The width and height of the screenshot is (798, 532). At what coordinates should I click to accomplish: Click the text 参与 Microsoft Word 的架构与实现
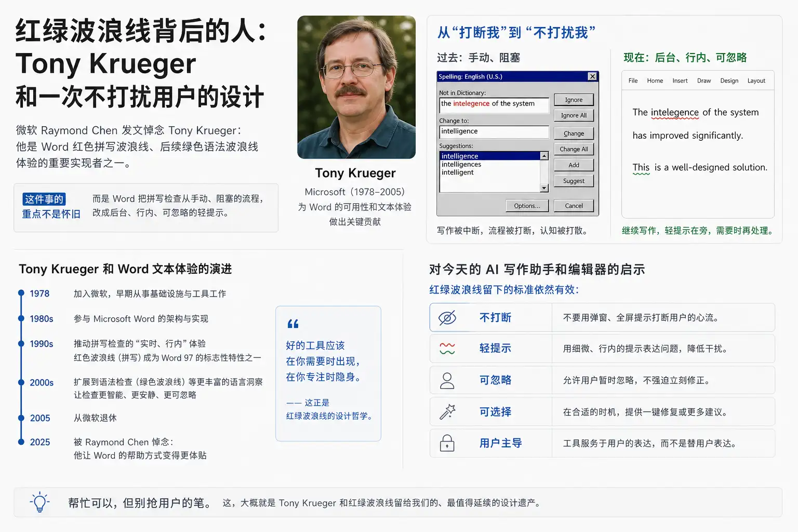pos(141,319)
